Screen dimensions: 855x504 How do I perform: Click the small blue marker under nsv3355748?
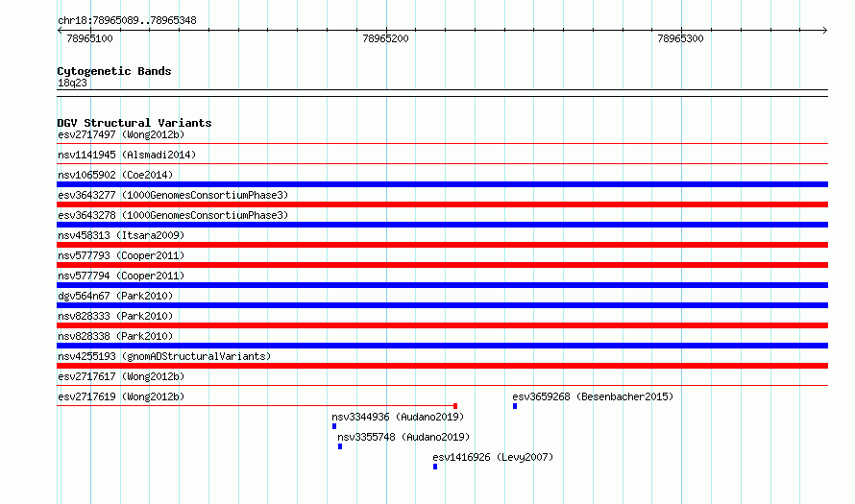click(x=340, y=446)
